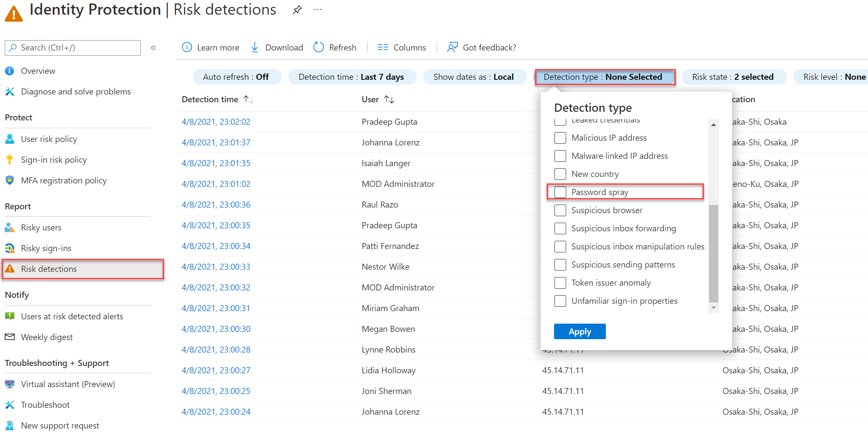Open Diagnose and solve problems
Screen dimensions: 868x438
[x=76, y=91]
